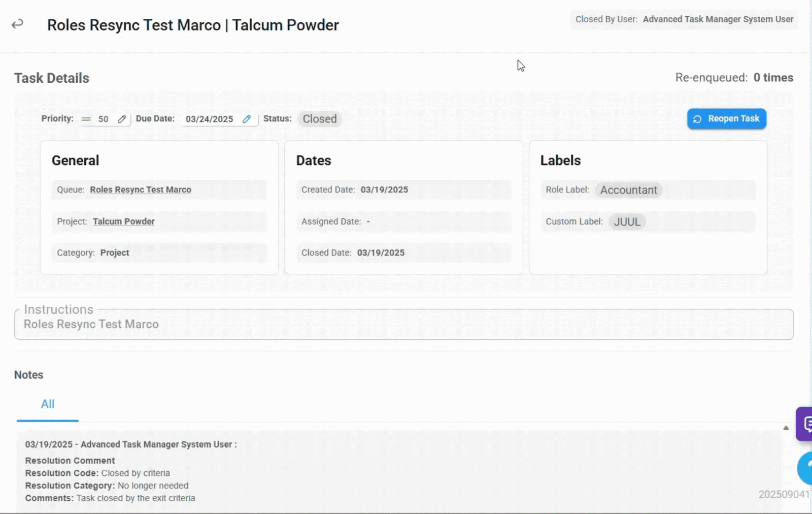This screenshot has width=812, height=514.
Task: Switch to the All notes tab
Action: pyautogui.click(x=48, y=404)
